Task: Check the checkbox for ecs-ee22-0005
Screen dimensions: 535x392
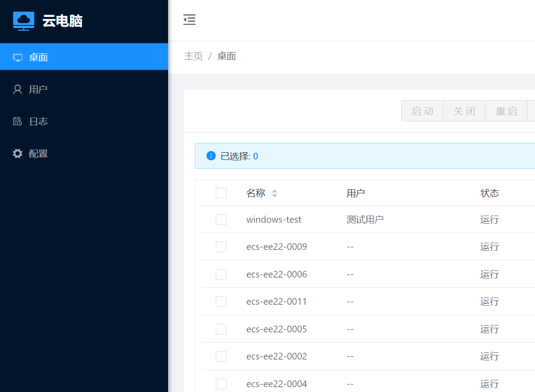Action: click(x=221, y=329)
